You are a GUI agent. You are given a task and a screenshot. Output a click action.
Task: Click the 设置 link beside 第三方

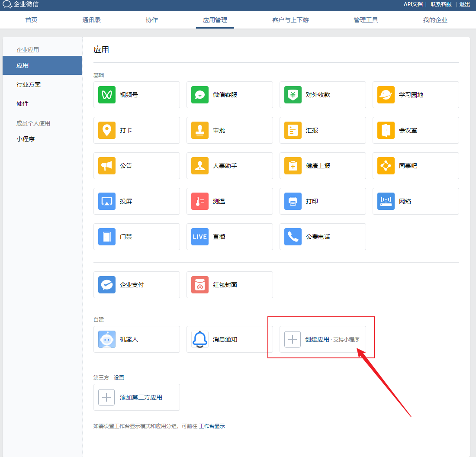pyautogui.click(x=119, y=378)
